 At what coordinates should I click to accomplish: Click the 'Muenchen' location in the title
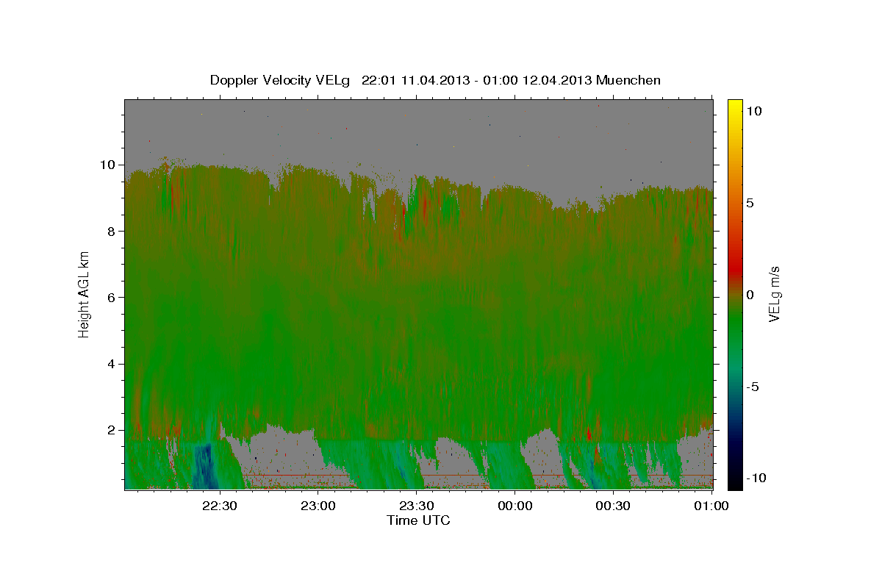tap(628, 80)
